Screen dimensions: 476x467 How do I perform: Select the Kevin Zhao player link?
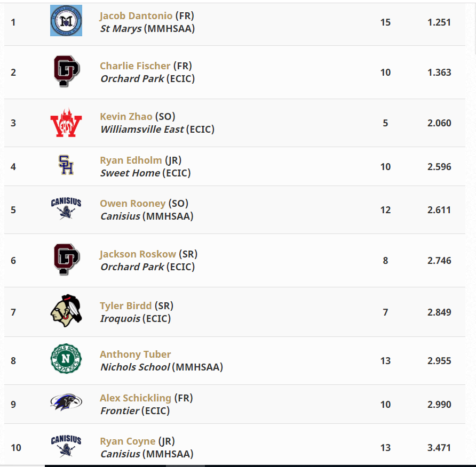[x=126, y=116]
